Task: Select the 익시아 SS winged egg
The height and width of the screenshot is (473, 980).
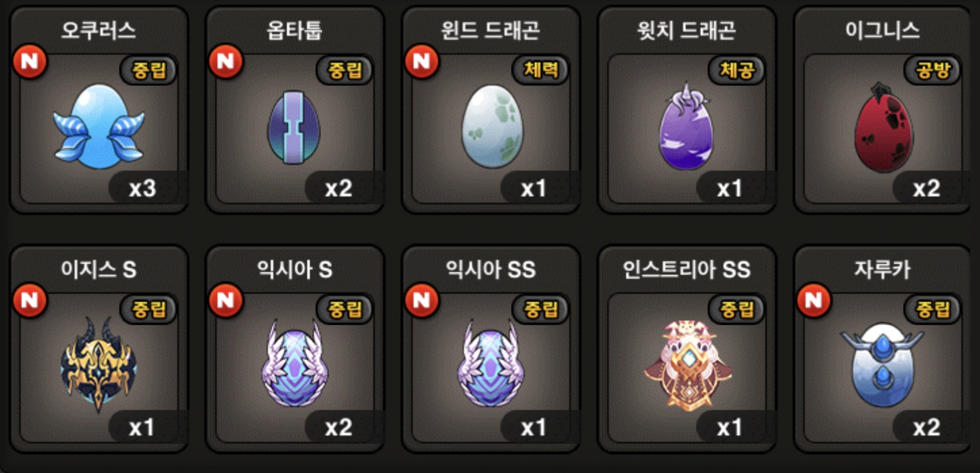Action: [491, 363]
